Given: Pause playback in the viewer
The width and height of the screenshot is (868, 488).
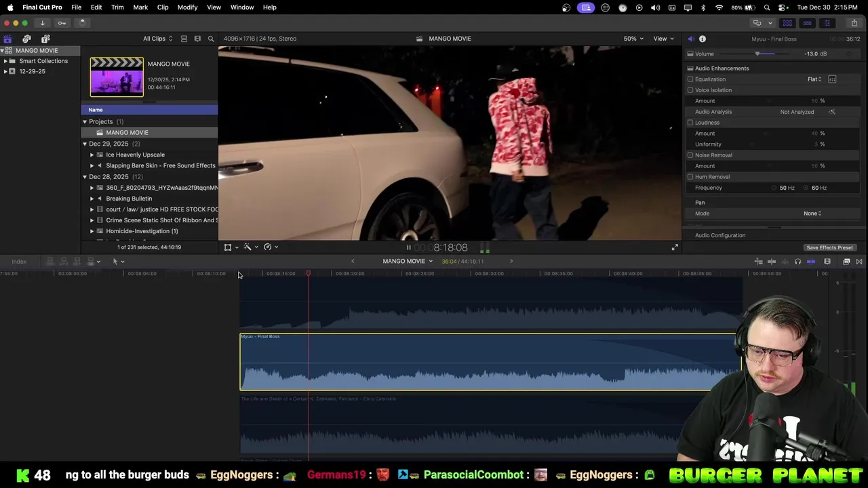Looking at the screenshot, I should point(409,247).
